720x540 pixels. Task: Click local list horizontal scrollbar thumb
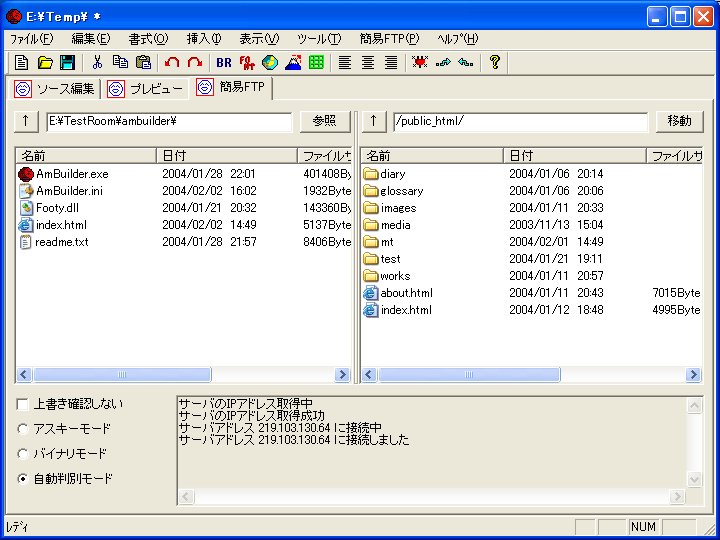(x=122, y=375)
